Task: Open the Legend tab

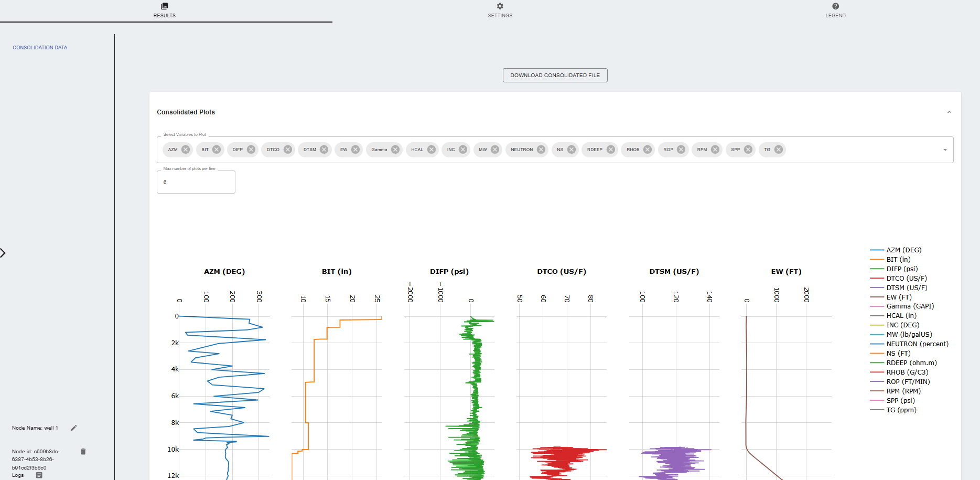Action: (x=835, y=10)
